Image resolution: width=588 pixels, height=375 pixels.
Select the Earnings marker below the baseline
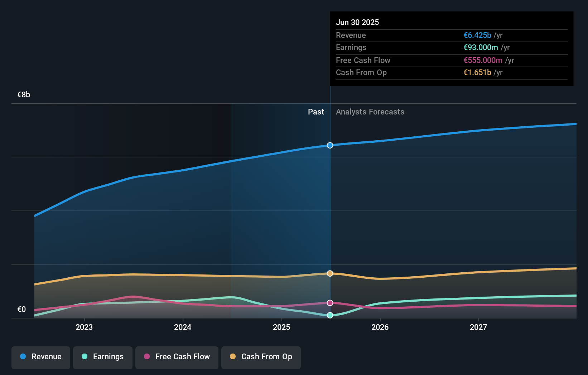[x=330, y=315]
